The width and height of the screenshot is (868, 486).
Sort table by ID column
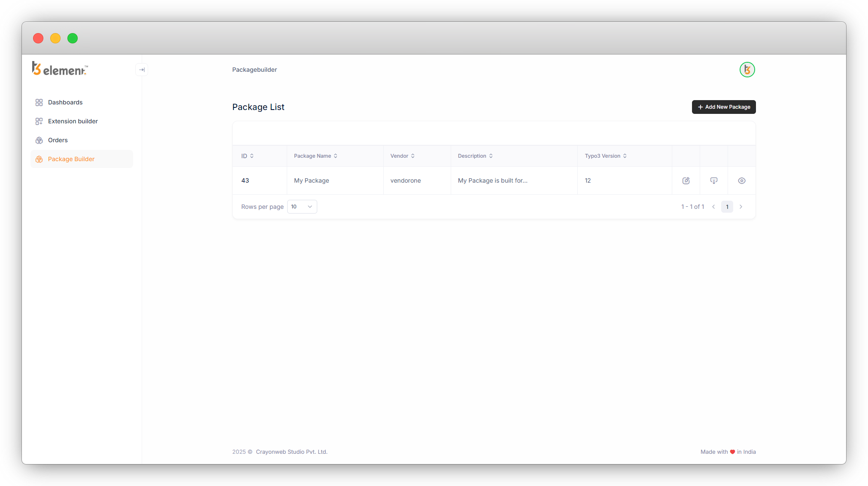click(x=247, y=156)
